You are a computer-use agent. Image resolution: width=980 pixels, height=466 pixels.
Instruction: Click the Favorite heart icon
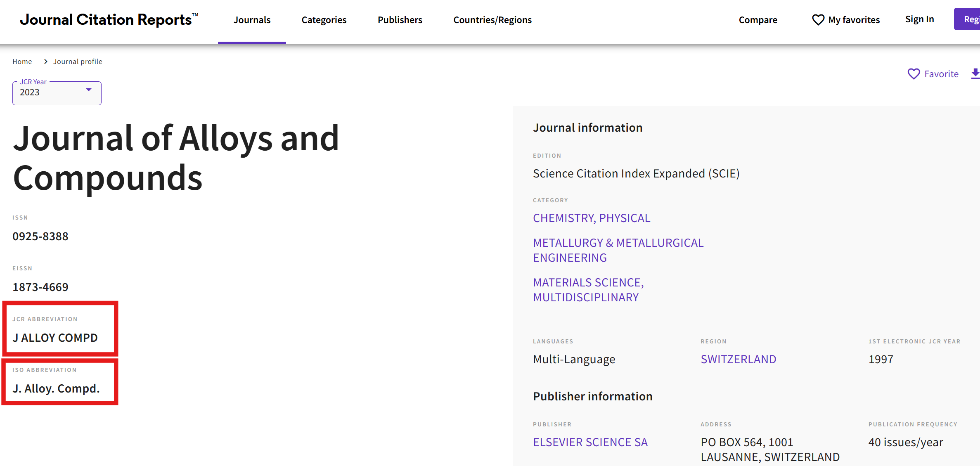coord(914,74)
